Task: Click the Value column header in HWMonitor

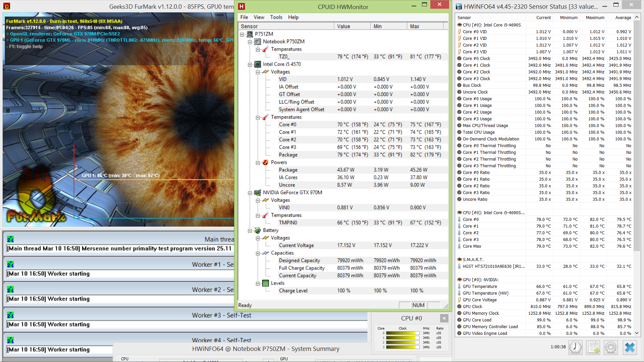Action: (352, 26)
